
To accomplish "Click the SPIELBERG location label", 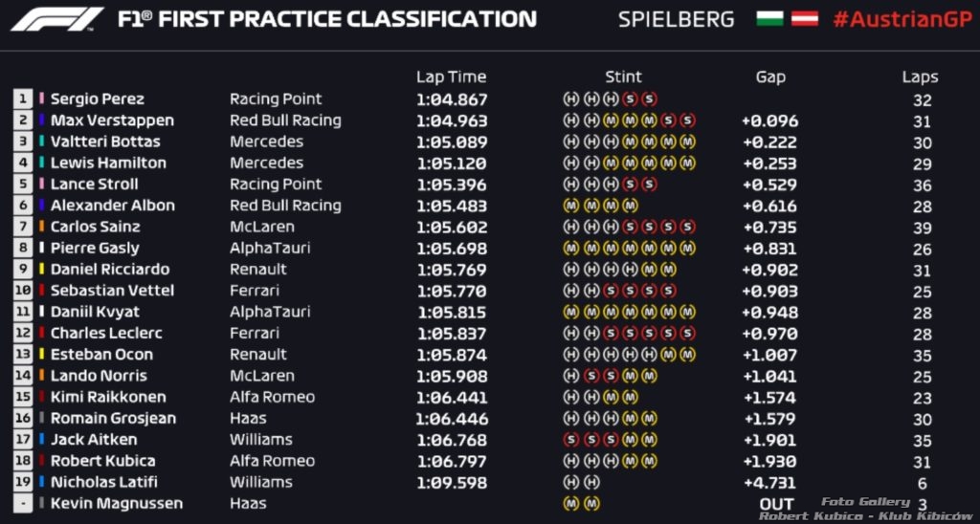I will pos(676,19).
